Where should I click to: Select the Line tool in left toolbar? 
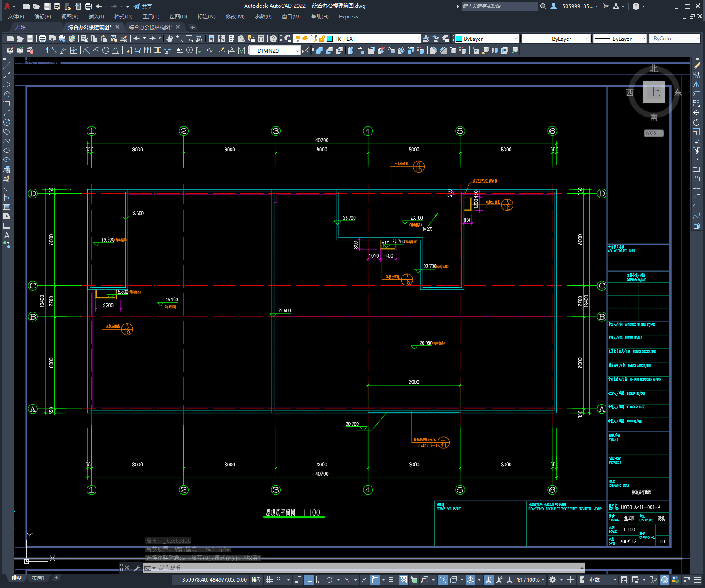click(x=7, y=66)
